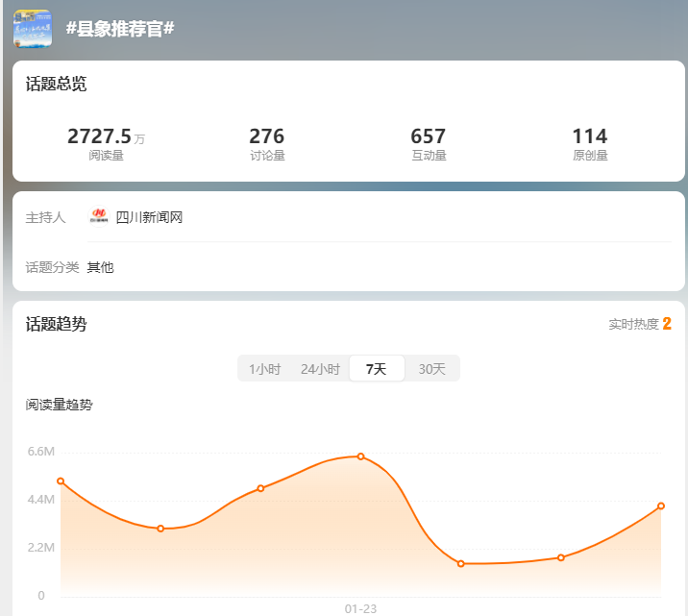Click the 114 original posts count
Image resolution: width=688 pixels, height=616 pixels.
589,136
